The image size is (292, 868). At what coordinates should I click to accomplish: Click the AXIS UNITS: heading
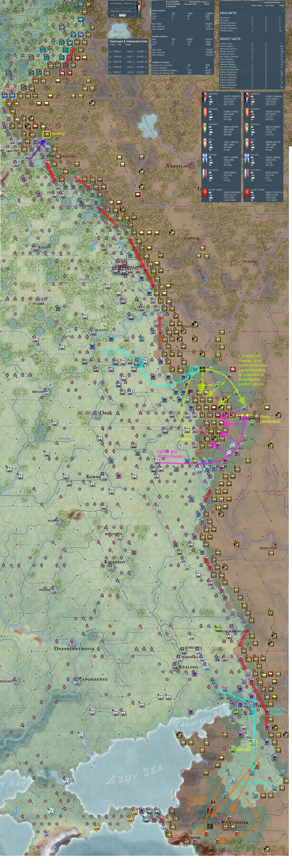[x=228, y=13]
